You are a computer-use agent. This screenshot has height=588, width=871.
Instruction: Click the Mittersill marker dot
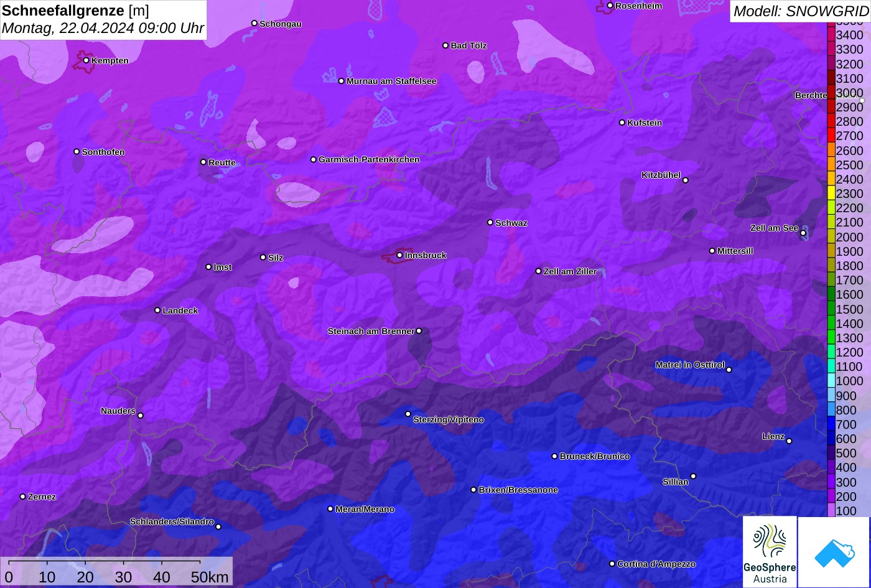coord(712,251)
